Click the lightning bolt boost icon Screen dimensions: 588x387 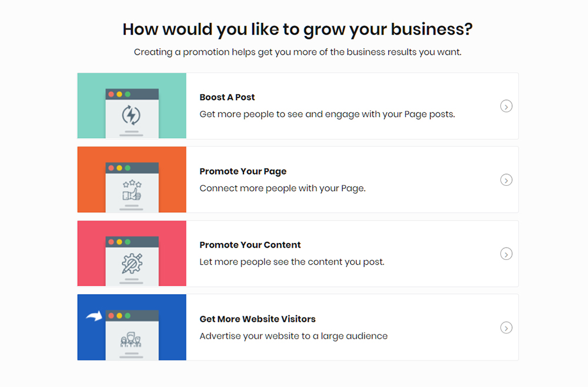click(x=132, y=115)
